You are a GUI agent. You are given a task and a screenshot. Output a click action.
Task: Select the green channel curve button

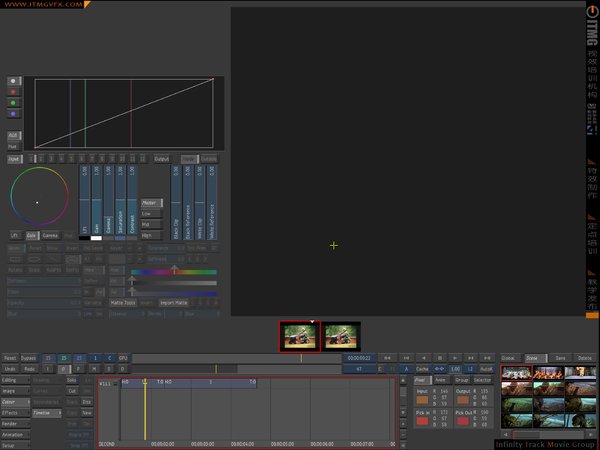pyautogui.click(x=14, y=102)
